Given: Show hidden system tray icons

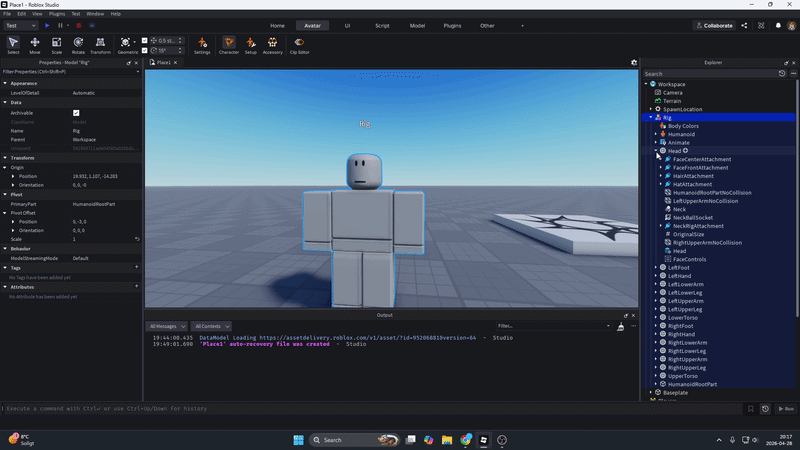Looking at the screenshot, I should click(x=719, y=440).
